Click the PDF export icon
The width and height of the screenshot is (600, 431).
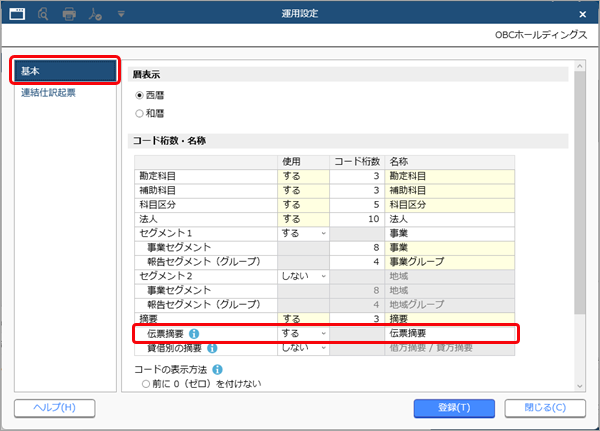tap(95, 14)
